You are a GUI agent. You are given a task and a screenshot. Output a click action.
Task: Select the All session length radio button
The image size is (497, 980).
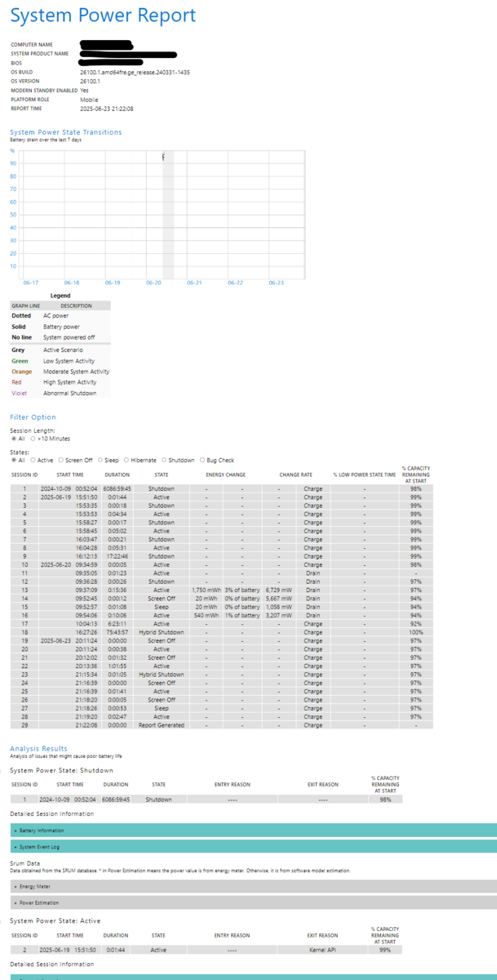tap(12, 439)
